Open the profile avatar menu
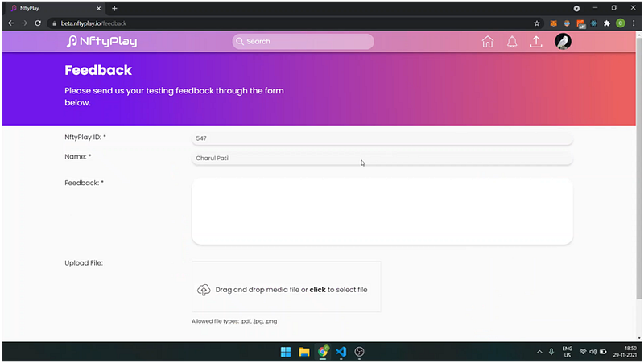The height and width of the screenshot is (363, 644). point(563,42)
